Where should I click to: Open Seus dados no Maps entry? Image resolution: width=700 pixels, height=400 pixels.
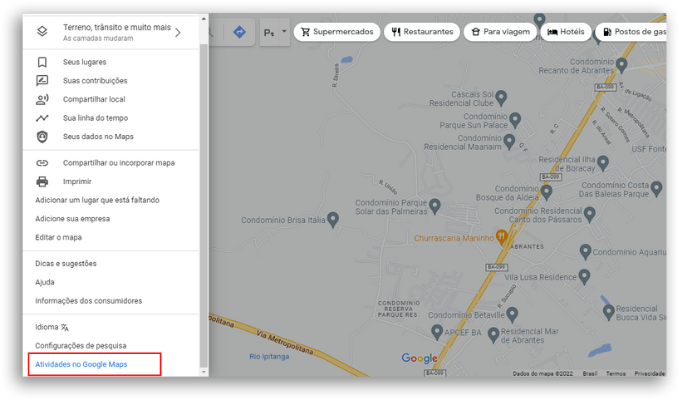[98, 137]
